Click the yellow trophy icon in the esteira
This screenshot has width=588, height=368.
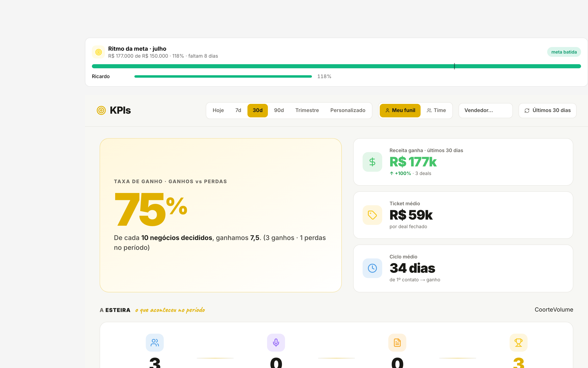pos(519,343)
